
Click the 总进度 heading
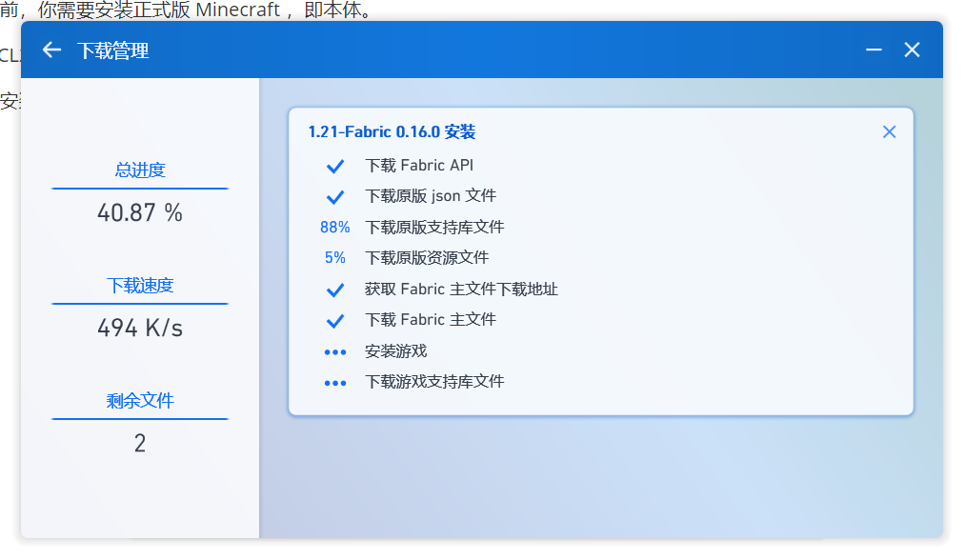coord(140,170)
